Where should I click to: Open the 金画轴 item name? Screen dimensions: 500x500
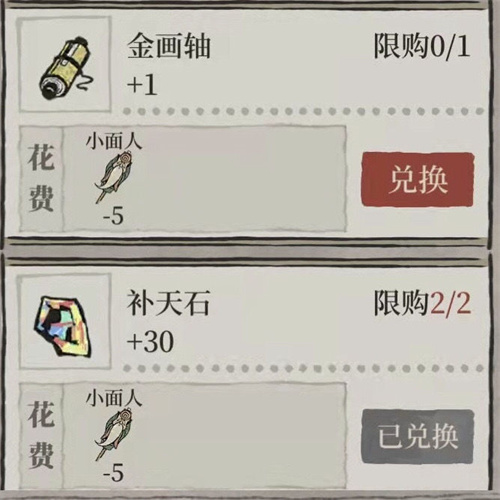[169, 47]
